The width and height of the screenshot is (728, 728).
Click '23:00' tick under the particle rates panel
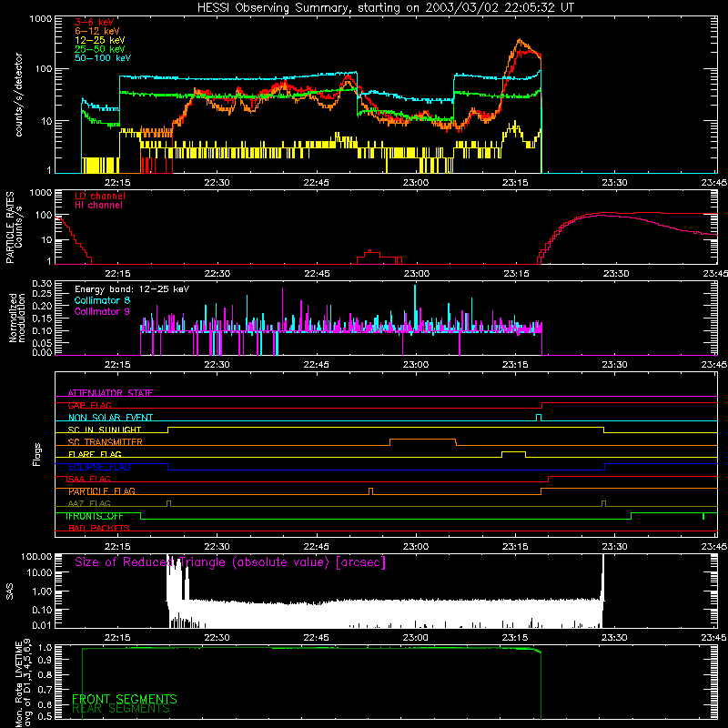click(x=416, y=274)
